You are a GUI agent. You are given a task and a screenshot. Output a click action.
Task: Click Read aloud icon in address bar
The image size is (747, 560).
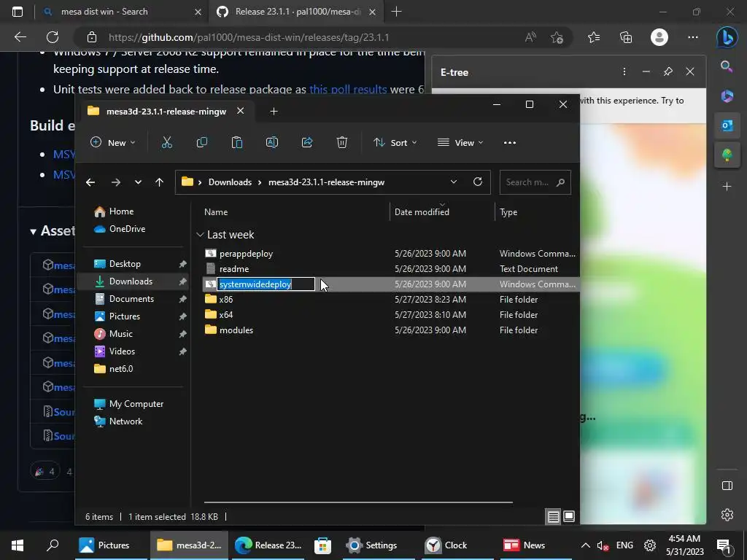[x=530, y=37]
